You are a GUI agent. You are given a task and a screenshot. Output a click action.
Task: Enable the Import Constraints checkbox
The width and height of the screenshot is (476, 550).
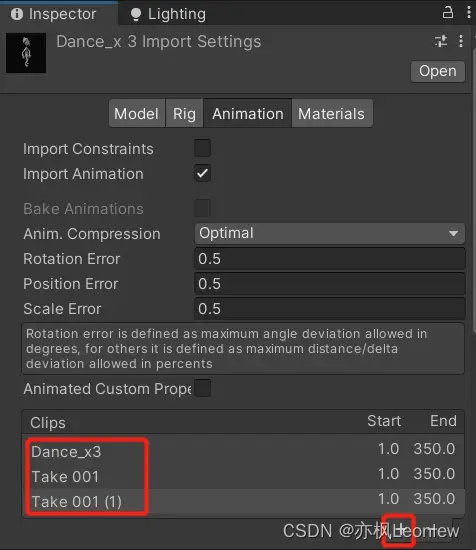[202, 148]
